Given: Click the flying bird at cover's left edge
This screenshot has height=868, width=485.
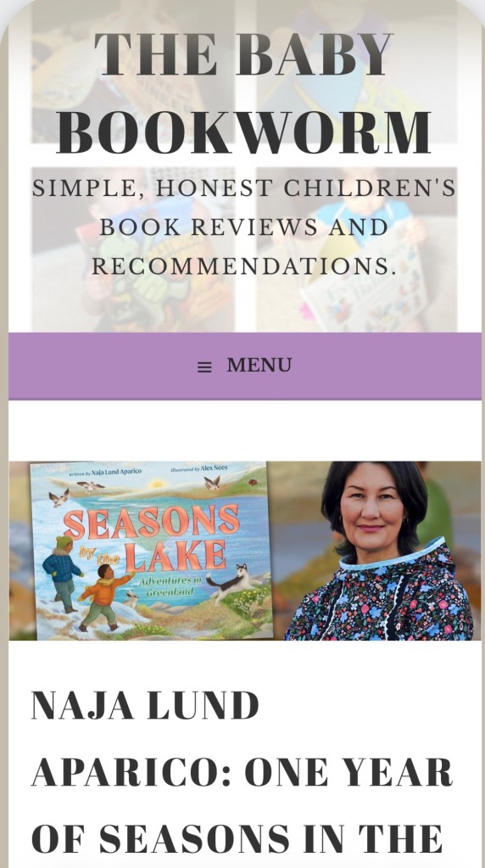Looking at the screenshot, I should tap(59, 496).
